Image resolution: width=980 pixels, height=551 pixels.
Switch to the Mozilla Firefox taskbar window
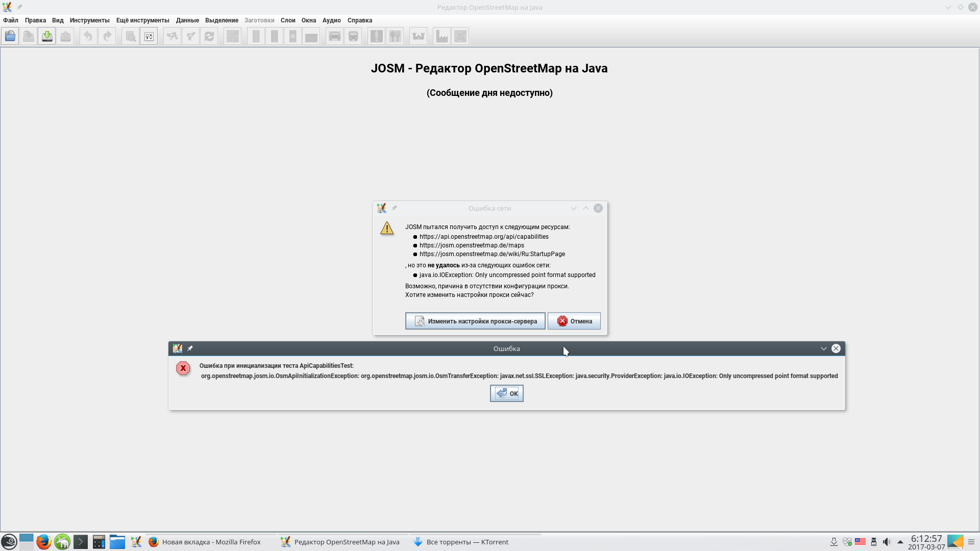(x=211, y=542)
